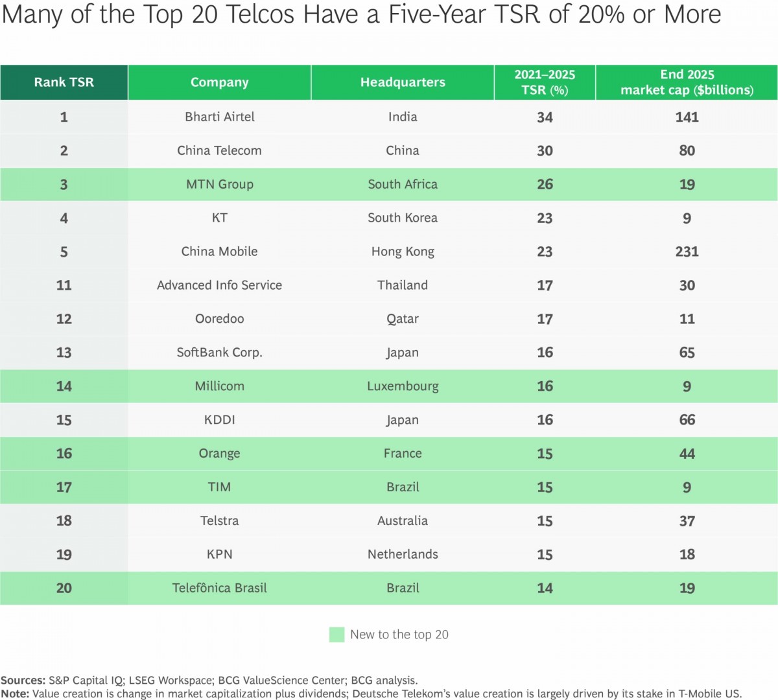The image size is (778, 700).
Task: Select the Company column header
Action: 219,82
